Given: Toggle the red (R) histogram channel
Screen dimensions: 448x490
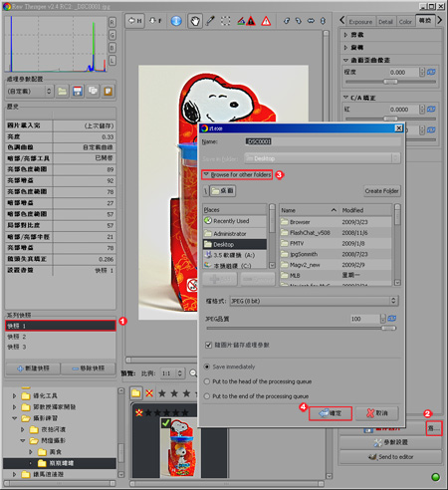Looking at the screenshot, I should (112, 22).
